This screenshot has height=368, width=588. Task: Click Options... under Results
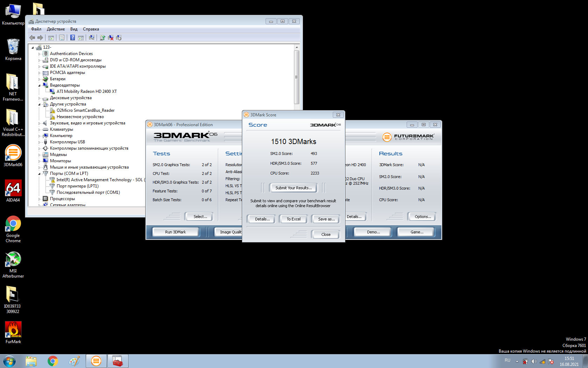pos(423,217)
